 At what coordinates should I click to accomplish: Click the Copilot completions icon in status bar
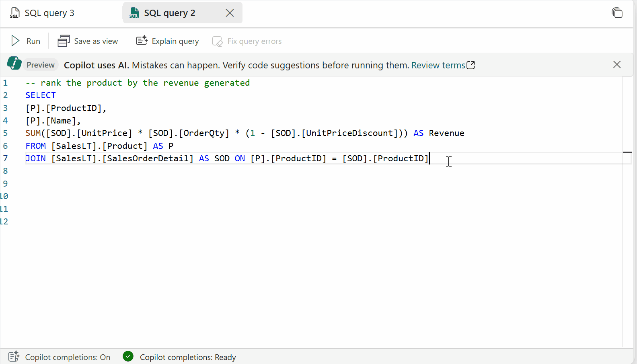(x=14, y=357)
